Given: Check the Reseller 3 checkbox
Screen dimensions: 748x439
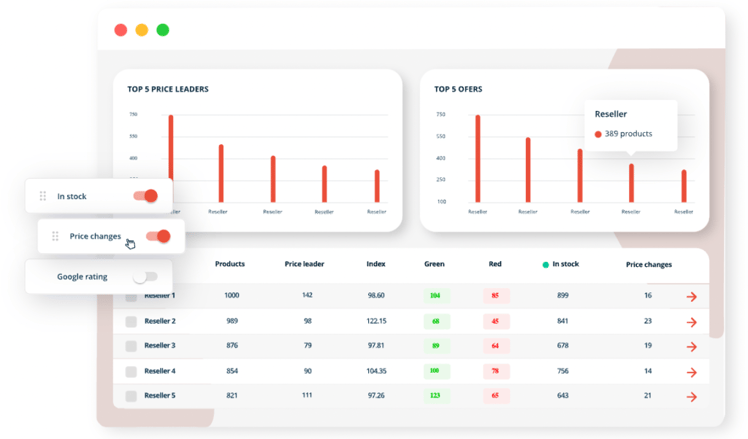Looking at the screenshot, I should [131, 346].
